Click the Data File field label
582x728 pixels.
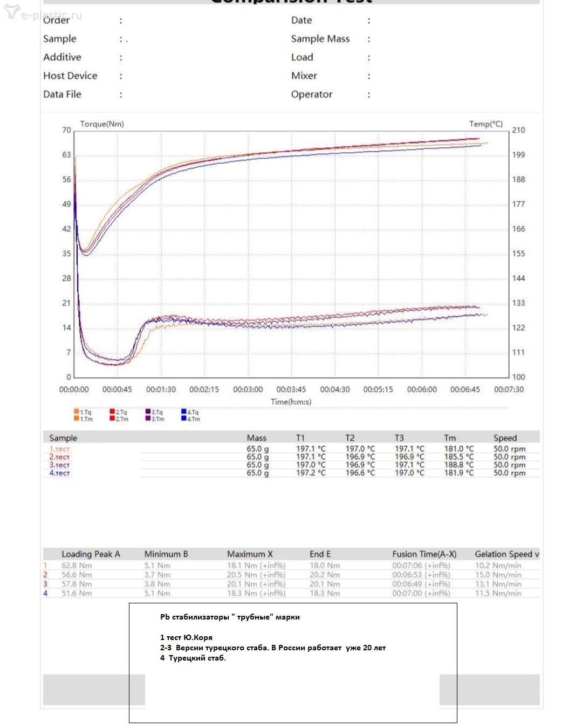point(62,94)
